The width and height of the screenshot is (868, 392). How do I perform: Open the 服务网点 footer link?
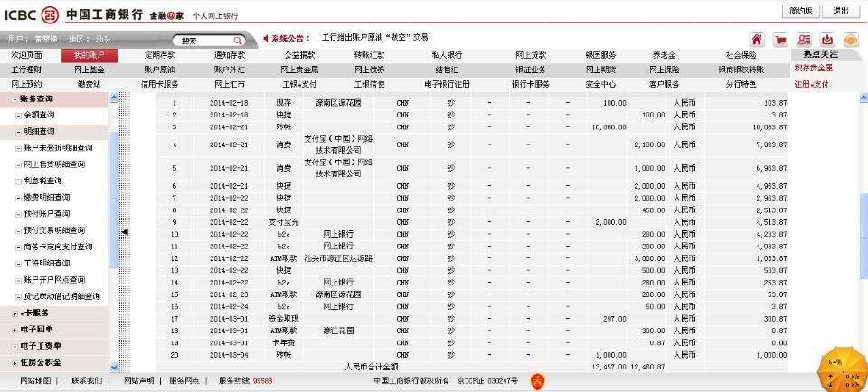pos(184,380)
